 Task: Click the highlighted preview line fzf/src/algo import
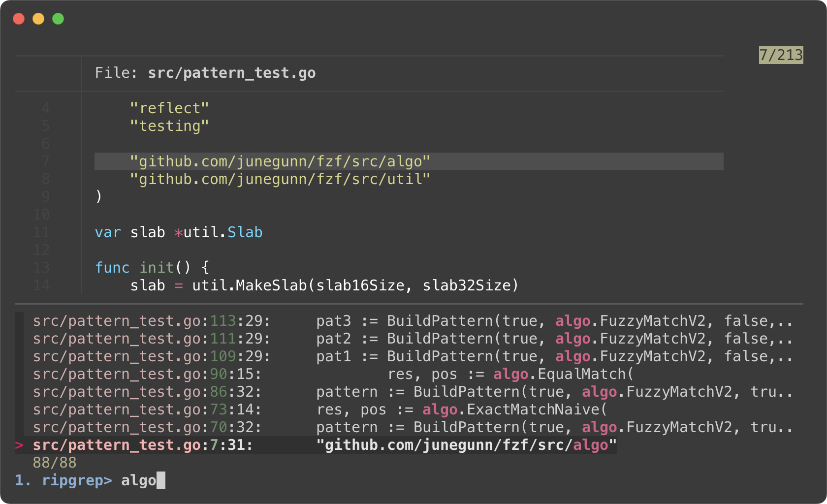(409, 161)
